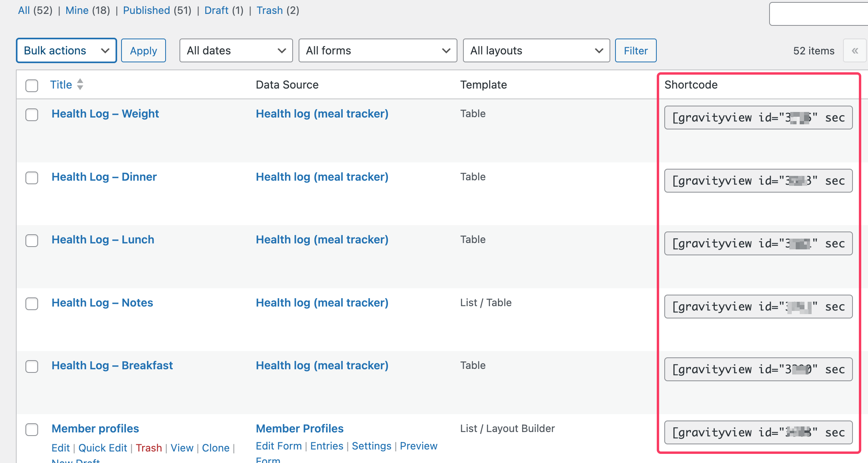Open the Member Profiles data source form
The height and width of the screenshot is (463, 868).
pos(300,428)
